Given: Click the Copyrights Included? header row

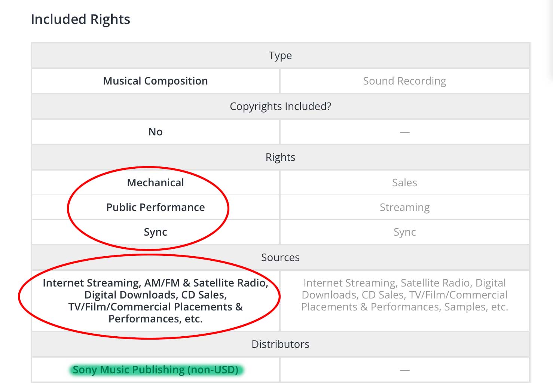Looking at the screenshot, I should 280,106.
